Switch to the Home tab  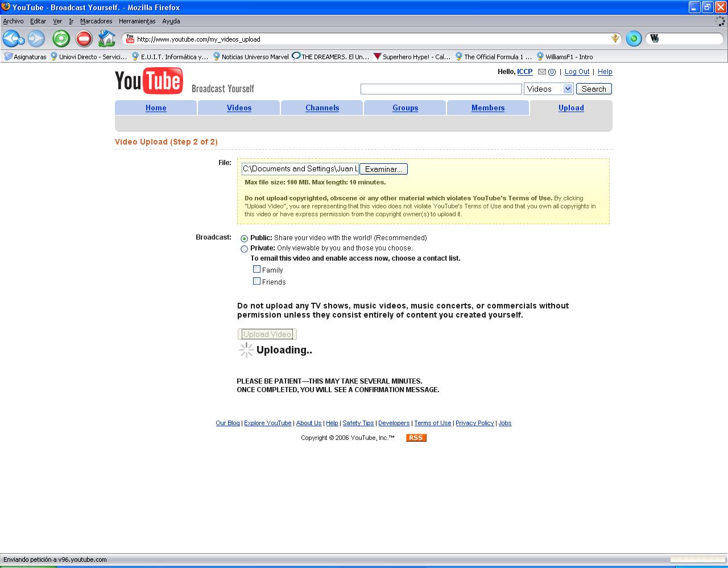tap(156, 108)
